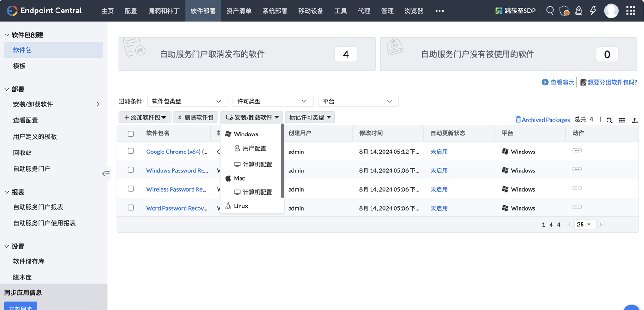Collapse the left sidebar with arrow icon

[x=106, y=174]
